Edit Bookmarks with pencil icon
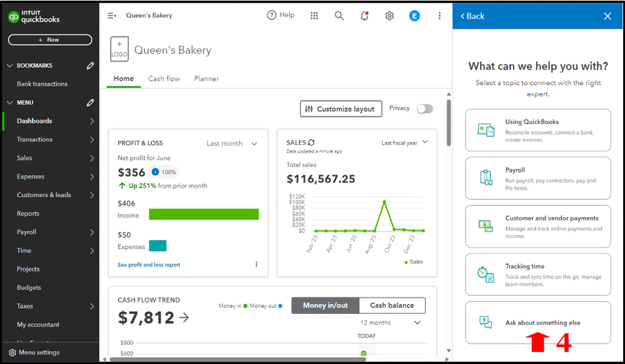The height and width of the screenshot is (364, 625). click(x=91, y=66)
